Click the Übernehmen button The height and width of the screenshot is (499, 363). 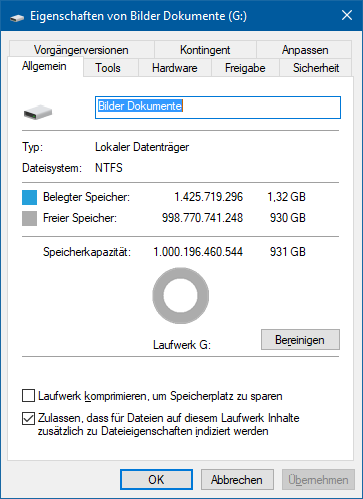(318, 480)
